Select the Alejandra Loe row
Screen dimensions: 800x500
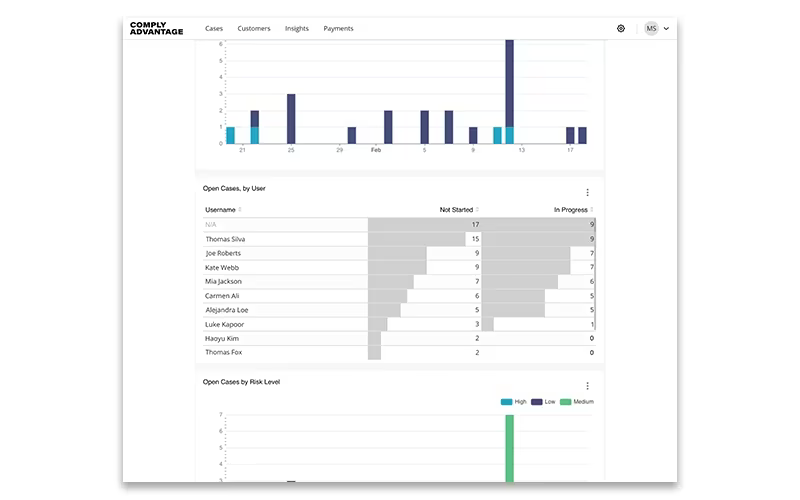399,310
